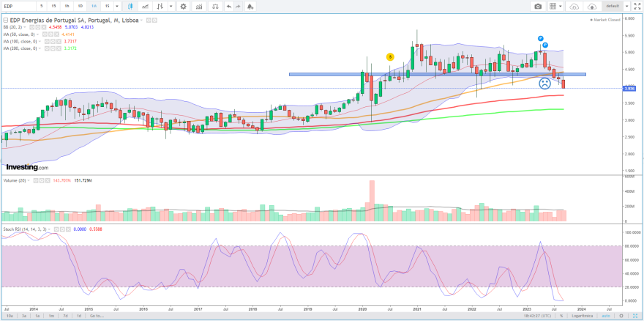Screen dimensions: 644x321
Task: Open bottom-right chart settings gear icon
Action: point(621,316)
